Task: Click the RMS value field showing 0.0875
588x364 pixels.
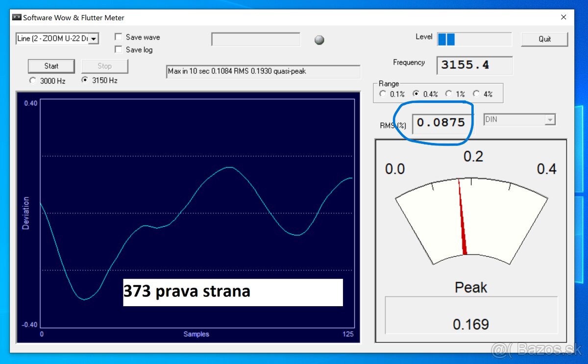Action: click(441, 123)
